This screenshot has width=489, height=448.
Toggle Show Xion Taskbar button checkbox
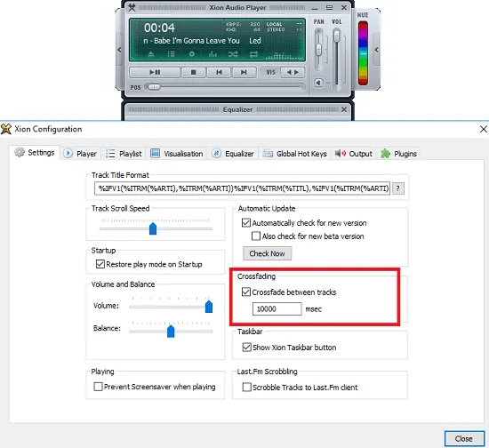[246, 348]
